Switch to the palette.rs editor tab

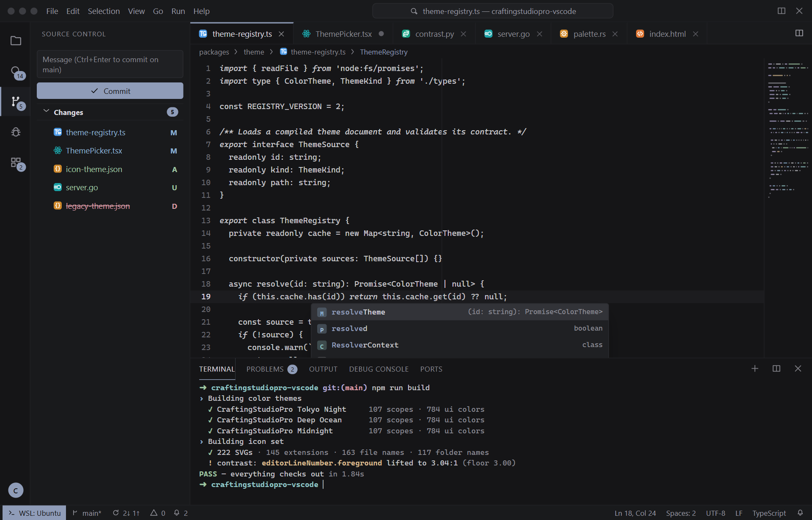click(x=589, y=34)
